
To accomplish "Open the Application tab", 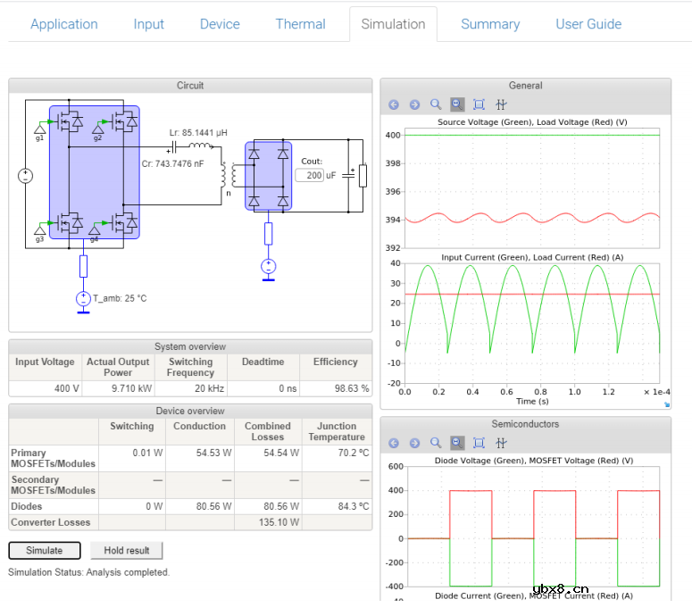I will (64, 24).
